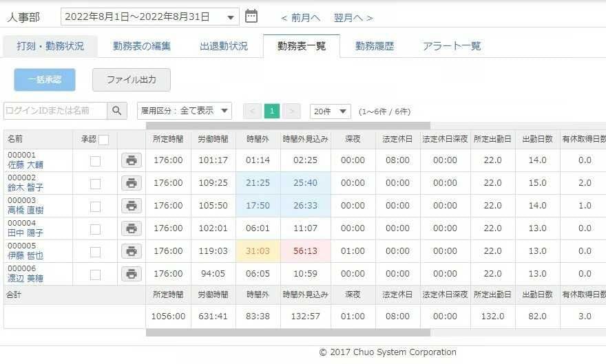Viewport: 606px width, 364px height.
Task: Print 佐藤 大輔's timesheet
Action: tap(132, 160)
